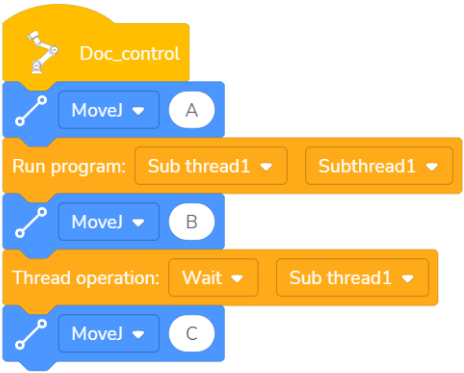Click the path icon on MoveJ B block

tap(31, 222)
